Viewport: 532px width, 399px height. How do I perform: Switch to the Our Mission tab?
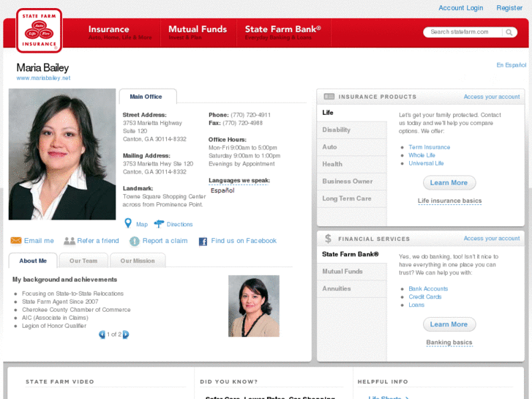(138, 261)
